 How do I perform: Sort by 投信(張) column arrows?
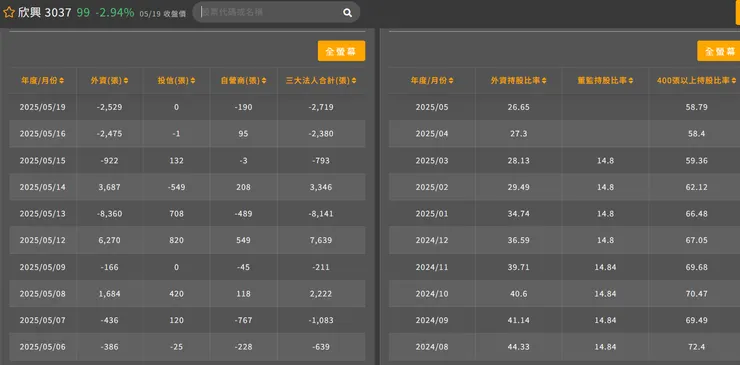193,81
